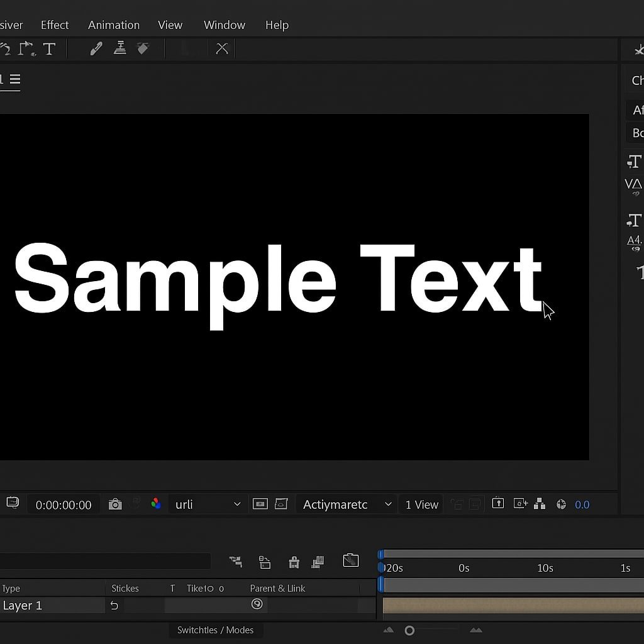644x644 pixels.
Task: Click the composition flowchart icon
Action: coord(540,504)
